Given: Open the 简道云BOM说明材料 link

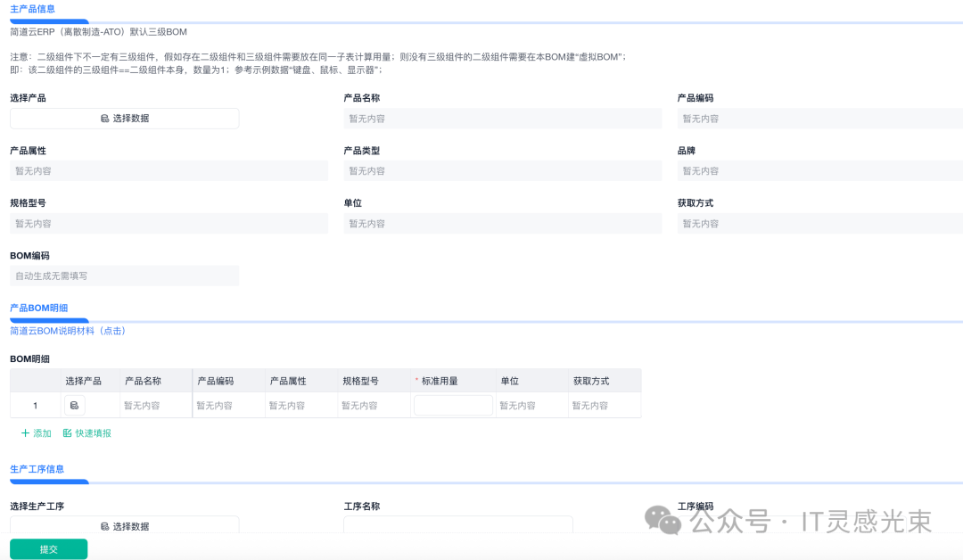Looking at the screenshot, I should pos(68,331).
